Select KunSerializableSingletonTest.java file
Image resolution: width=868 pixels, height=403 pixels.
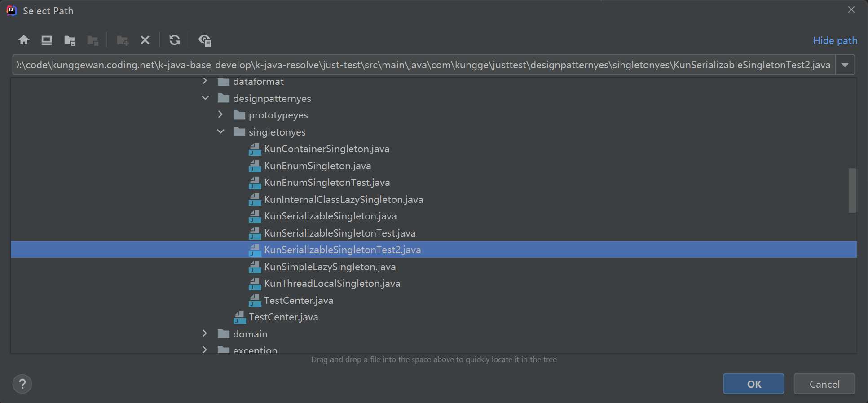339,233
